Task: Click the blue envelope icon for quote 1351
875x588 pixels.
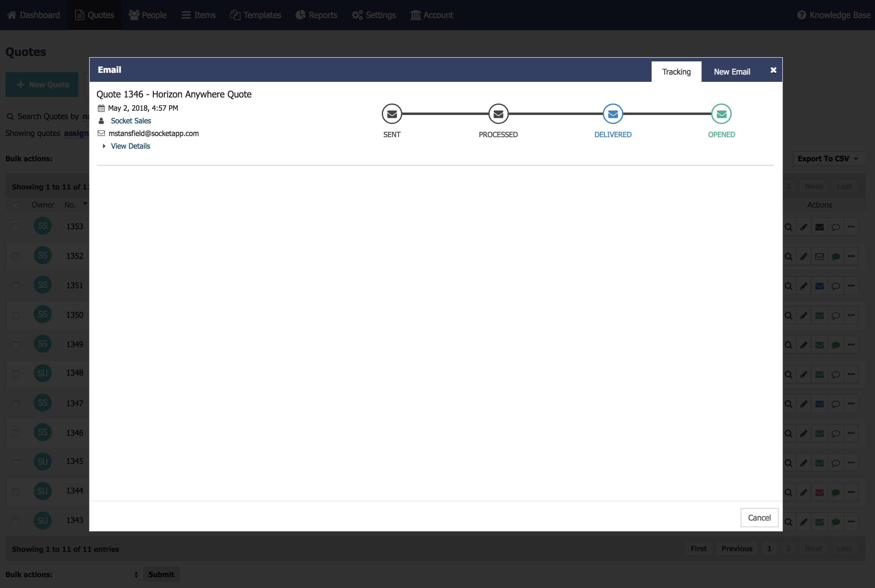Action: (820, 286)
